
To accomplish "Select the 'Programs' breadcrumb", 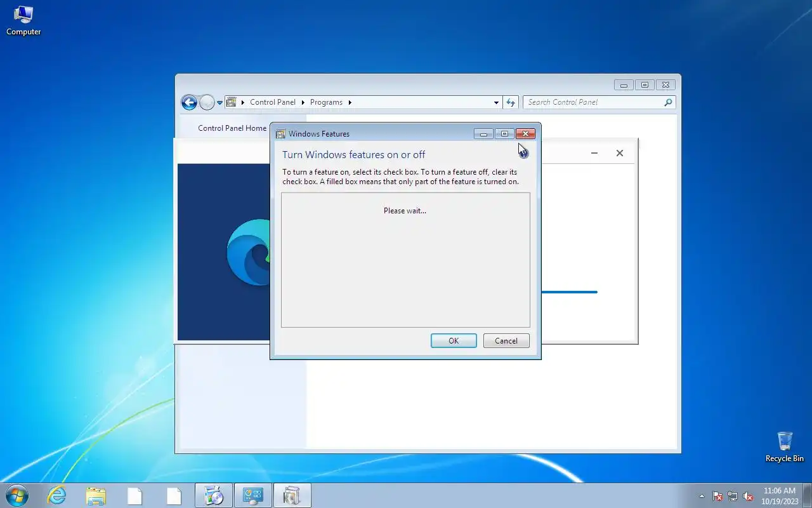I will click(326, 102).
